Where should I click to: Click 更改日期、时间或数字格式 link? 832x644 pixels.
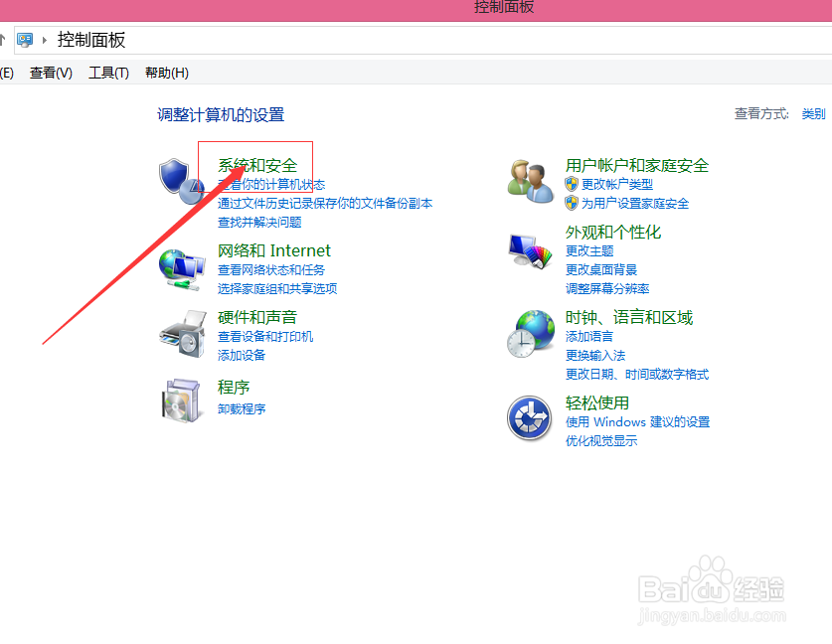pyautogui.click(x=637, y=375)
